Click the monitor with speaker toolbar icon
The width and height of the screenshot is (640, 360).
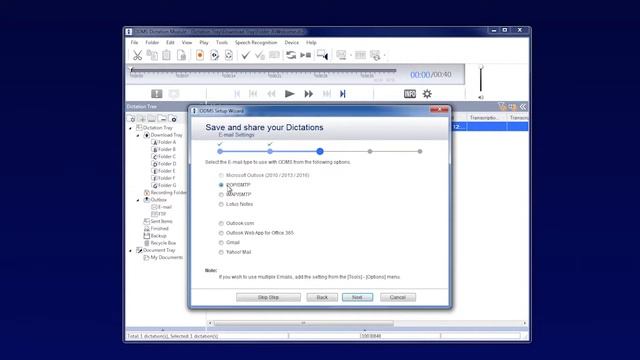point(322,55)
